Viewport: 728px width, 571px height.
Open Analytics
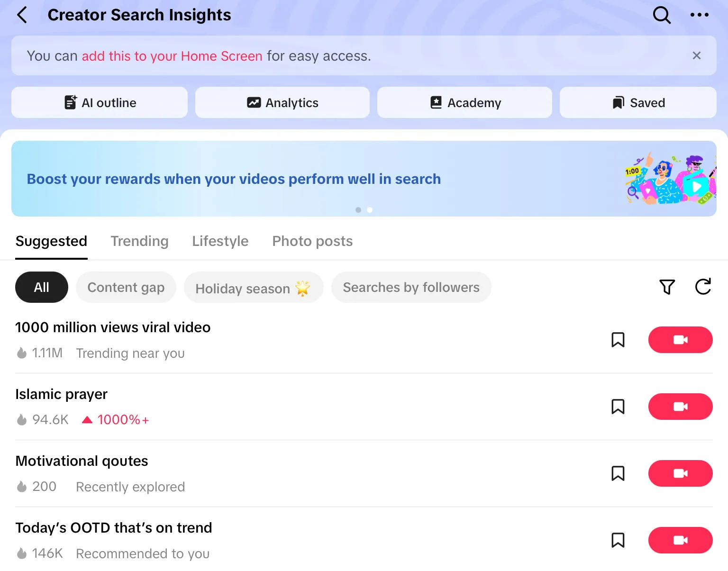[x=282, y=103]
